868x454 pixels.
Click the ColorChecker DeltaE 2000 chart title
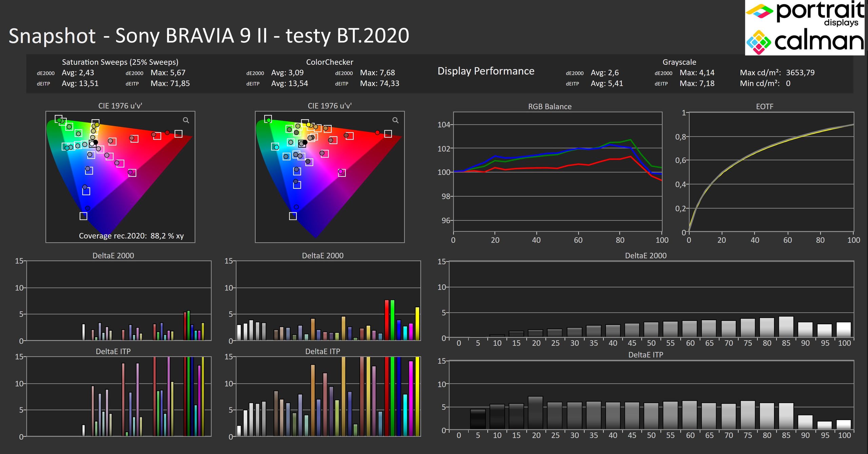(x=322, y=255)
